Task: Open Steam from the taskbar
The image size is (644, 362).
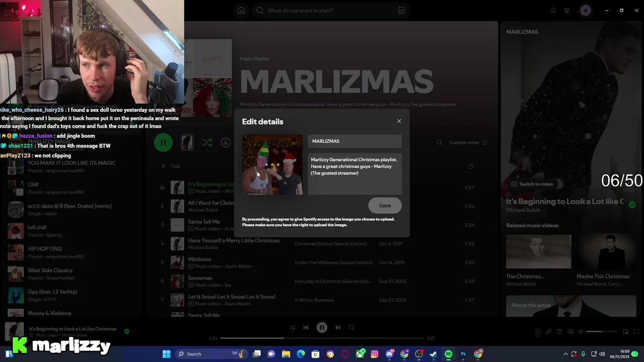Action: click(x=433, y=354)
